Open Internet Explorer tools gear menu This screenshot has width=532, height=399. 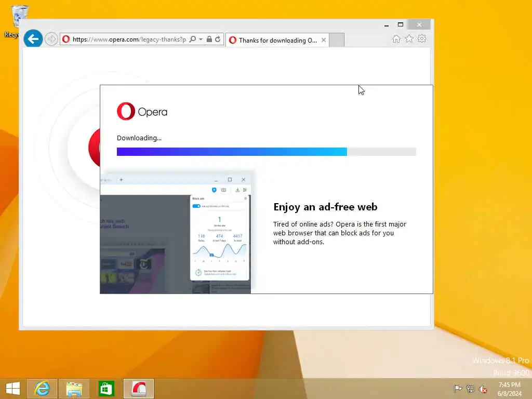(x=422, y=38)
